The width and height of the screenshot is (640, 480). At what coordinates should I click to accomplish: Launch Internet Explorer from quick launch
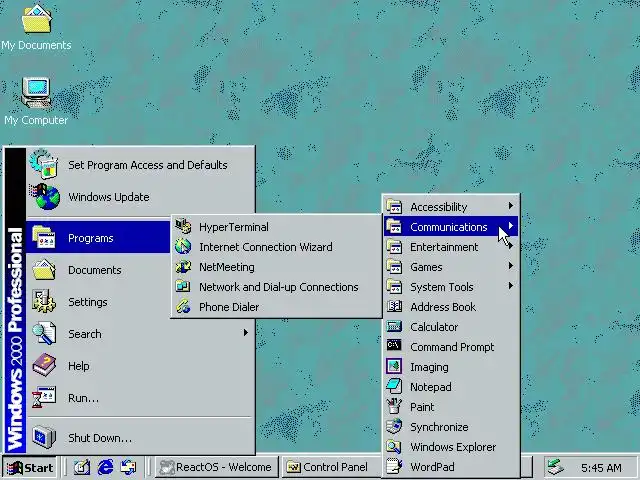tap(105, 467)
